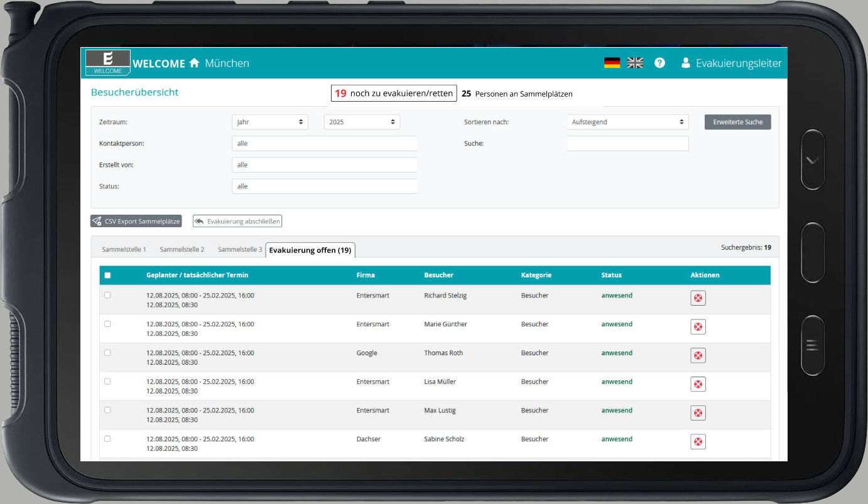Open the Kontaktperson 'alle' field

click(324, 144)
